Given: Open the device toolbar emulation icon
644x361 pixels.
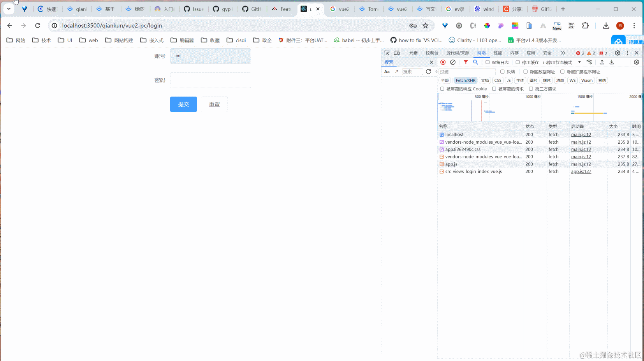Looking at the screenshot, I should click(x=398, y=53).
